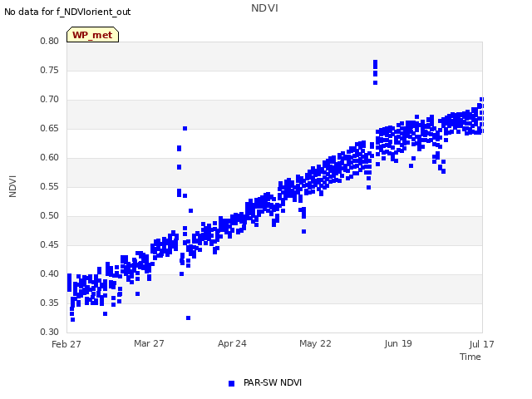The height and width of the screenshot is (399, 532).
Task: Click the 0.55 y-axis tick label
Action: click(50, 186)
